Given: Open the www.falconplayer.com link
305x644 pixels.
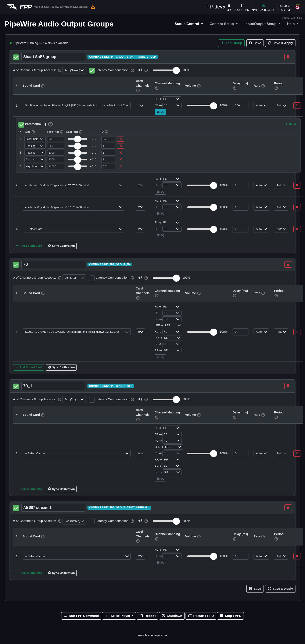Looking at the screenshot, I should [152, 635].
